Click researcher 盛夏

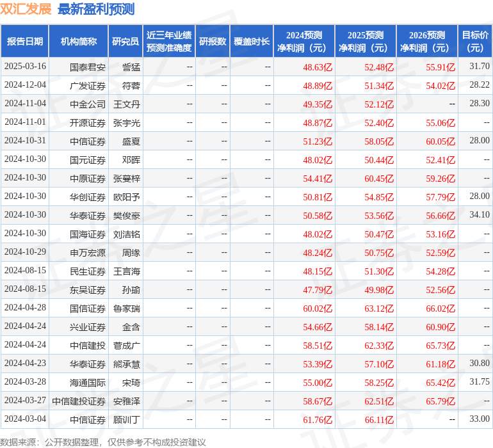tap(131, 141)
